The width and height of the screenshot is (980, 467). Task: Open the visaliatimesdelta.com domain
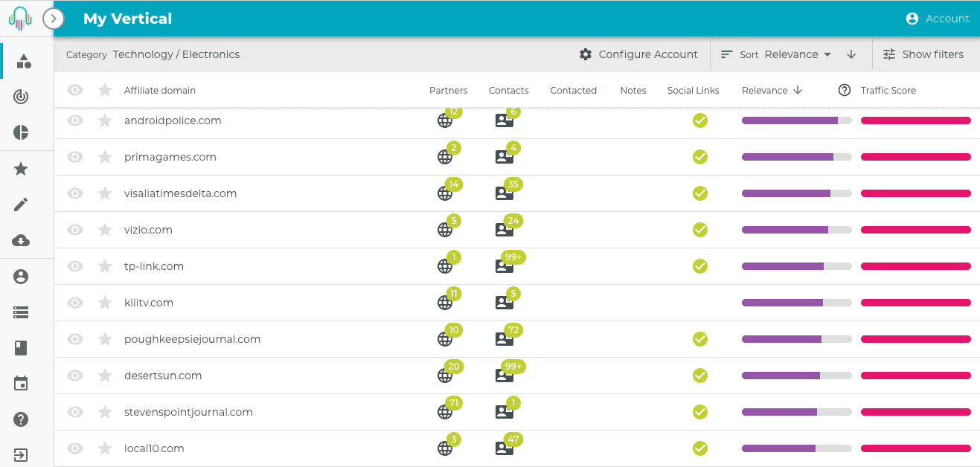tap(181, 193)
